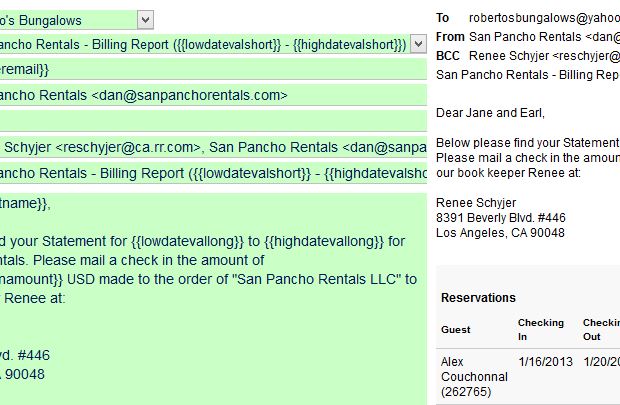Click the Checking Out column header
620x405 pixels.
pos(601,329)
